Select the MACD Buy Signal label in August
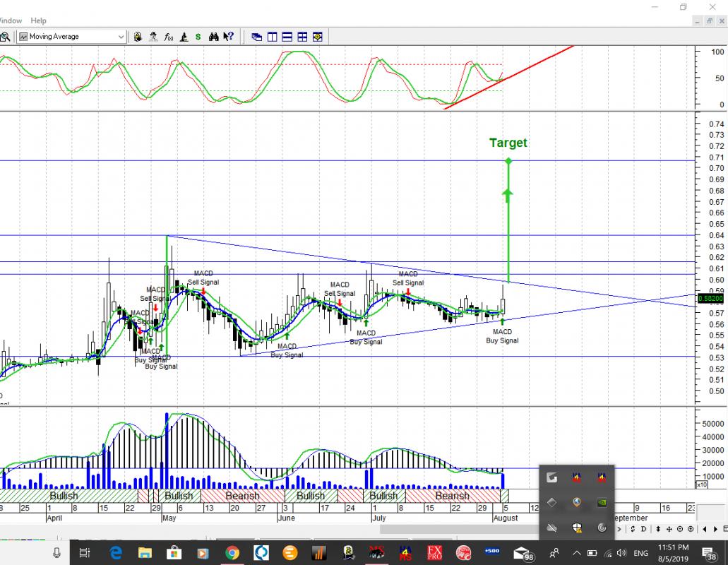The image size is (728, 565). point(502,336)
